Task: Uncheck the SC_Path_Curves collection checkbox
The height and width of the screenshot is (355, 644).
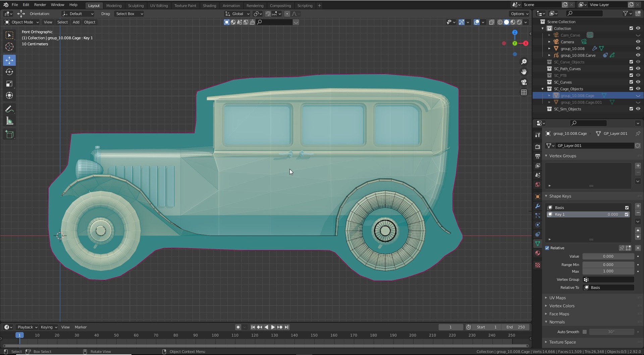Action: (631, 69)
